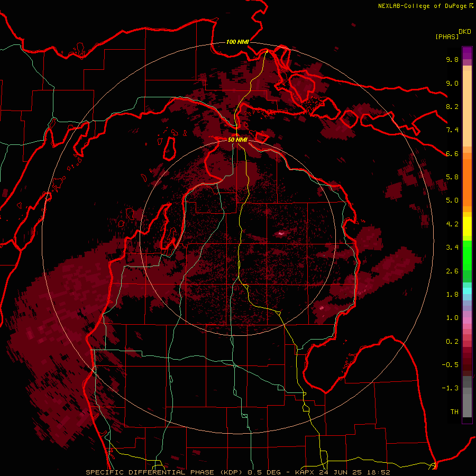Click the 3.4 scale label
This screenshot has height=476, width=476.
452,248
